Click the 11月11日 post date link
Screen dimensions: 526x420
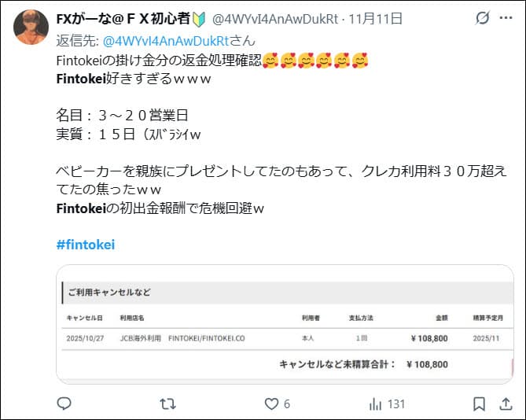[x=375, y=19]
